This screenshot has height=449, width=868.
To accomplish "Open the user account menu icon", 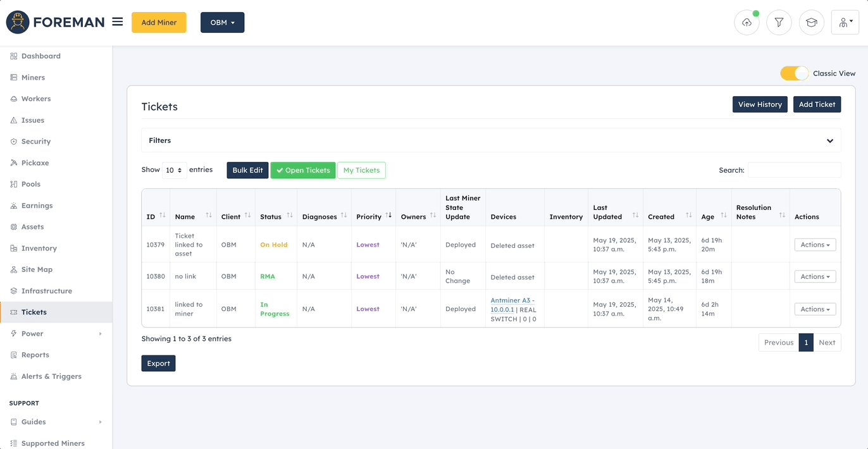I will (x=845, y=23).
